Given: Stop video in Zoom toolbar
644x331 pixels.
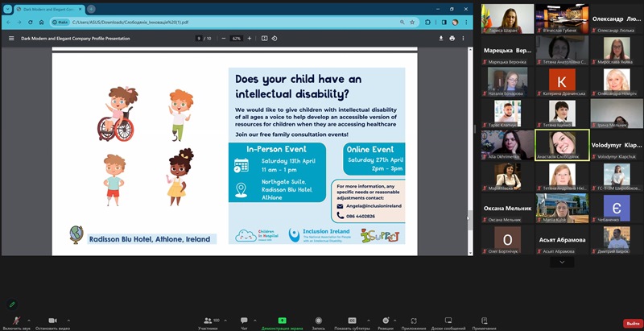Looking at the screenshot, I should click(52, 321).
